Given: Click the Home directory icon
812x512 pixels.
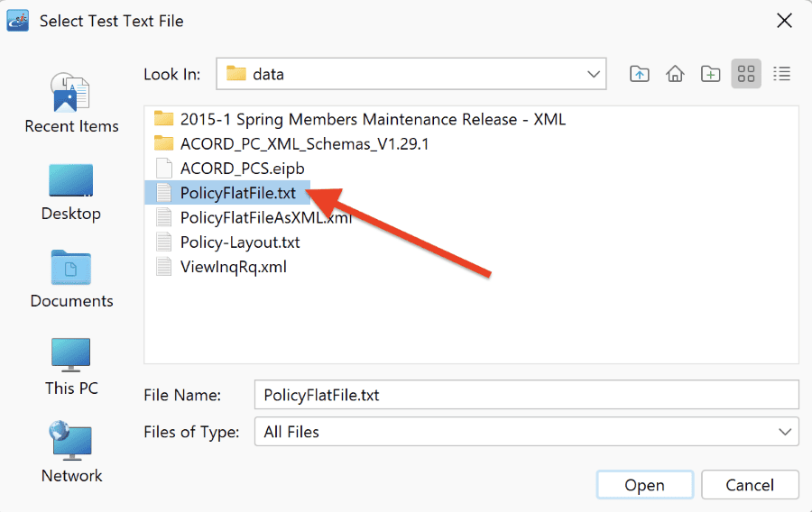Looking at the screenshot, I should point(675,74).
